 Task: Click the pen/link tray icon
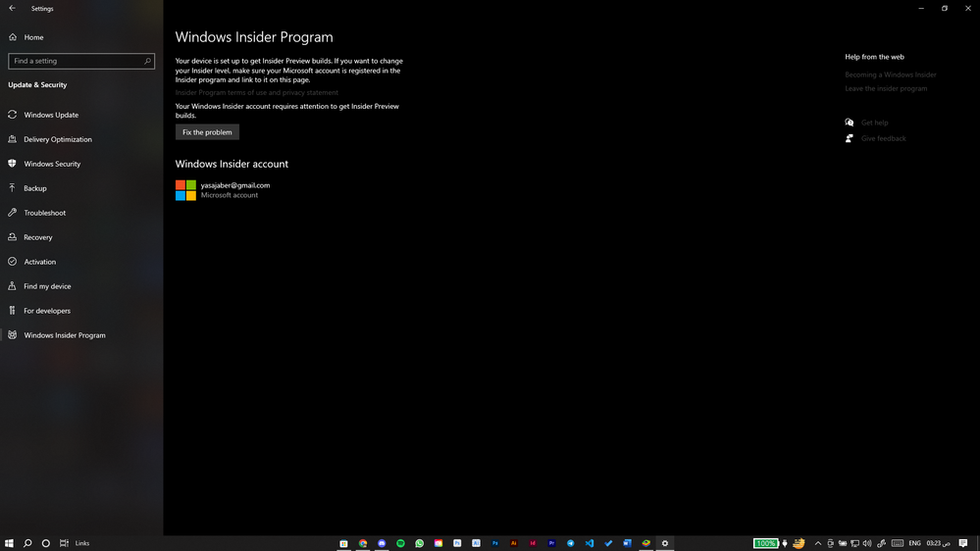[x=881, y=543]
